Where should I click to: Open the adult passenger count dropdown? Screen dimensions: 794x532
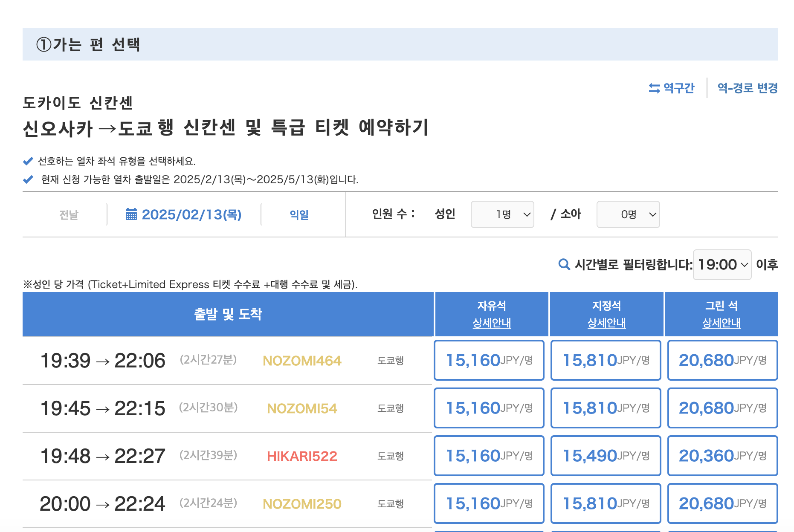pyautogui.click(x=502, y=214)
